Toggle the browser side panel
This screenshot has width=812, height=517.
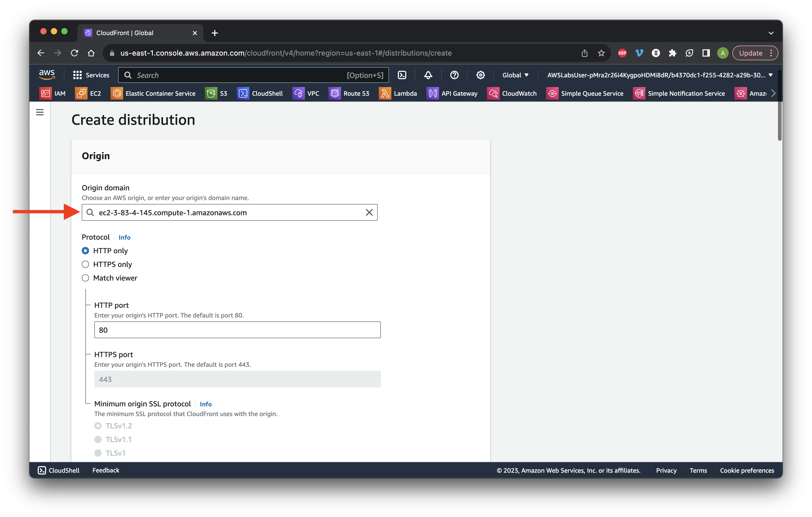(706, 53)
